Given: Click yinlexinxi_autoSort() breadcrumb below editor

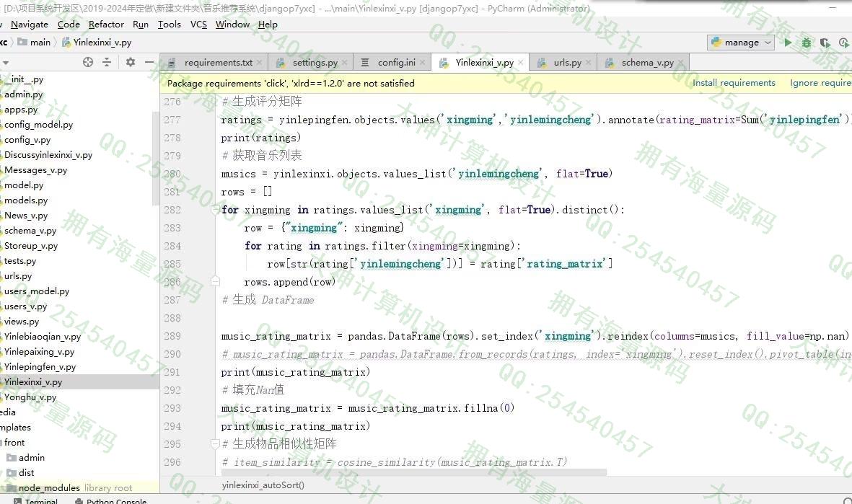Looking at the screenshot, I should 263,485.
